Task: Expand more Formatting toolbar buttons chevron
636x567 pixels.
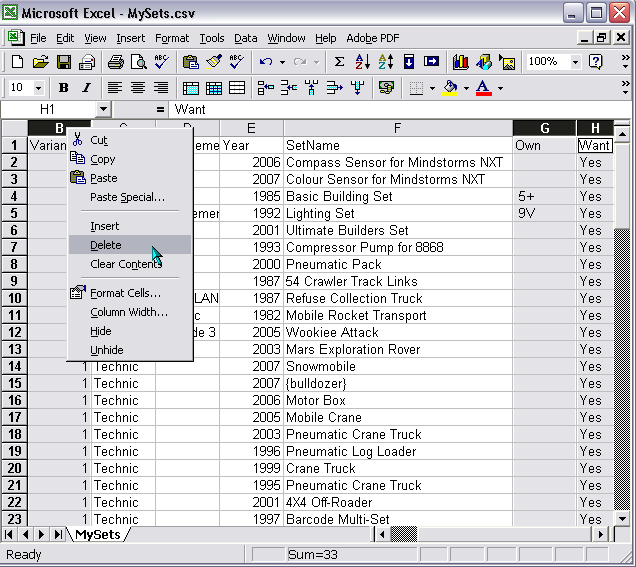Action: tap(626, 87)
